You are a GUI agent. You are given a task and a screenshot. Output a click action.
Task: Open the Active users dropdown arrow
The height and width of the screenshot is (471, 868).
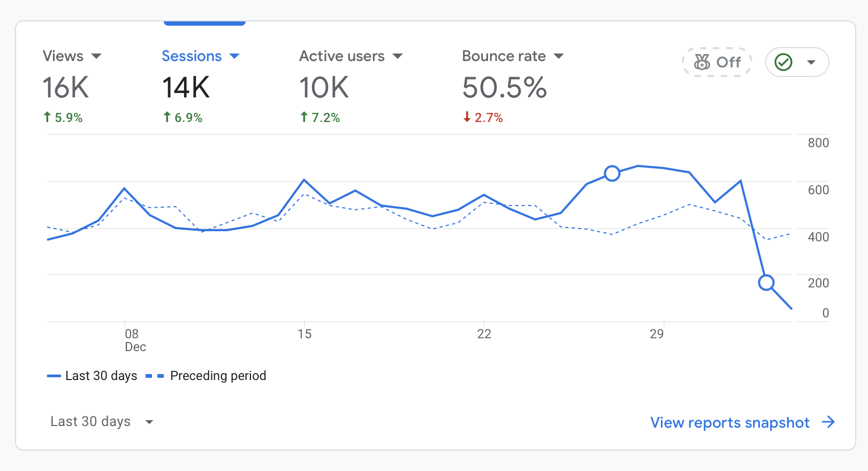(x=398, y=56)
